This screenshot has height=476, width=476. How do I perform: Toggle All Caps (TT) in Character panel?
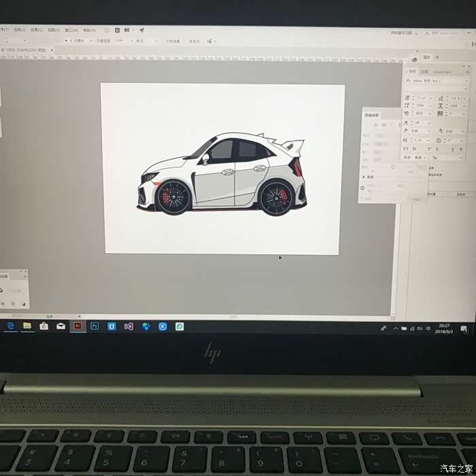point(405,149)
